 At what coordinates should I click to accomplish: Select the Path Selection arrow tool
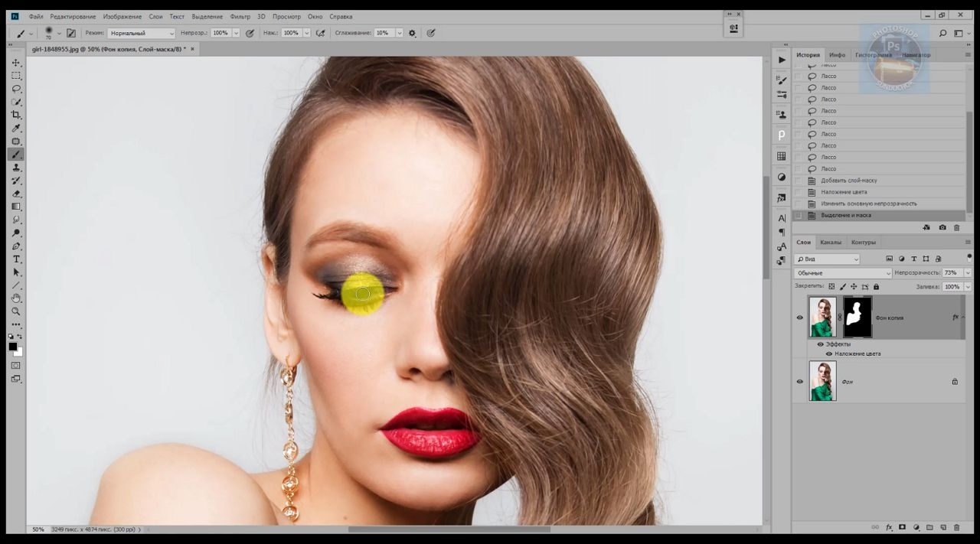point(16,272)
